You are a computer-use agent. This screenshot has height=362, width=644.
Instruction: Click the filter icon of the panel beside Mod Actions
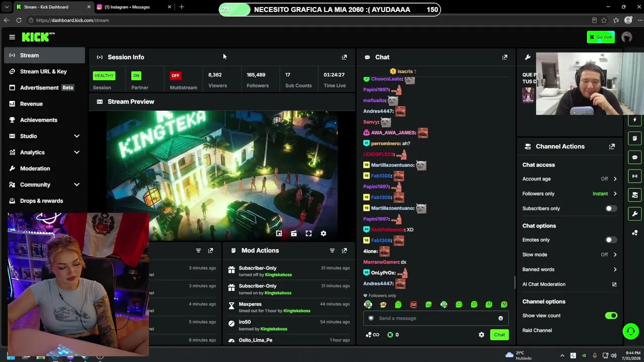(x=198, y=250)
